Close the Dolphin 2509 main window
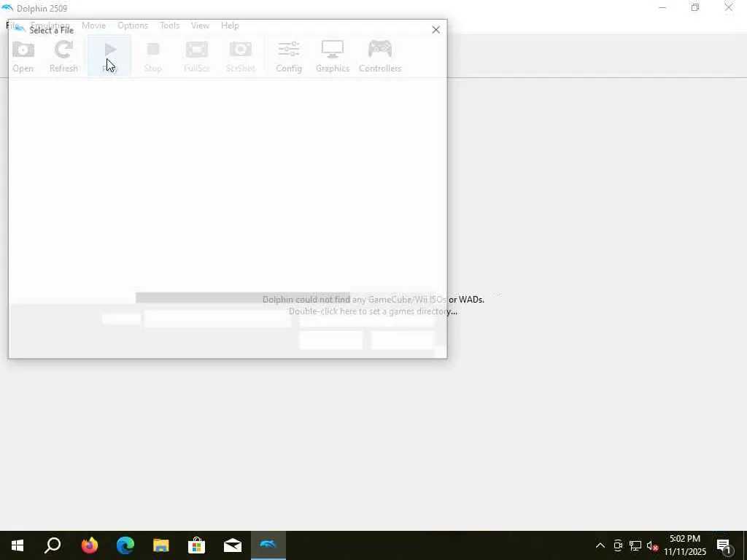Image resolution: width=747 pixels, height=560 pixels. pos(729,7)
